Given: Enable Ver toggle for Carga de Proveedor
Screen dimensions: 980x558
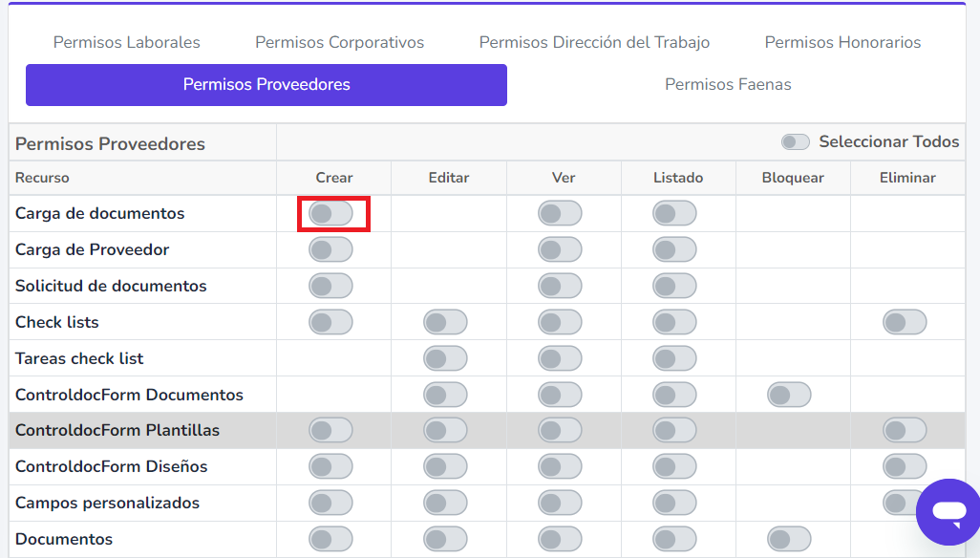Looking at the screenshot, I should 560,249.
